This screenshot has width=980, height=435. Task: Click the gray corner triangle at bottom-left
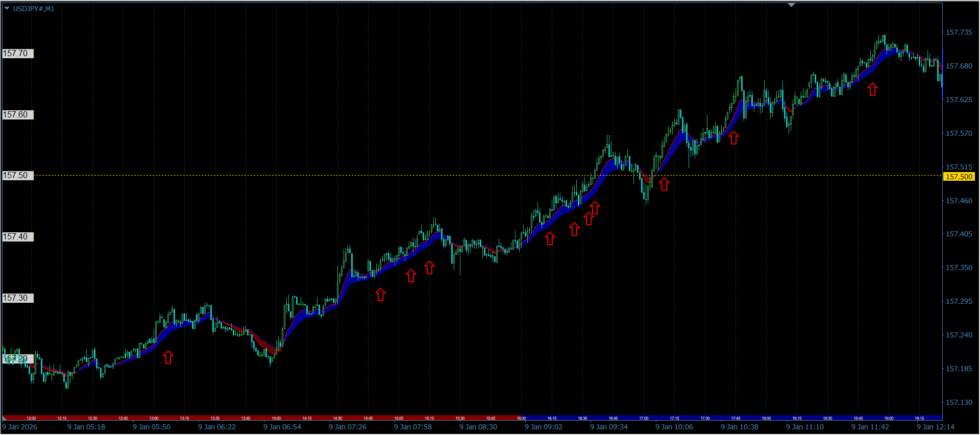[5, 418]
